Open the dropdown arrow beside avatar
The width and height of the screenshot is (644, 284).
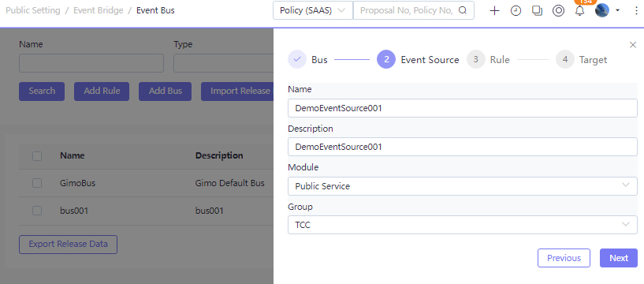[x=617, y=11]
